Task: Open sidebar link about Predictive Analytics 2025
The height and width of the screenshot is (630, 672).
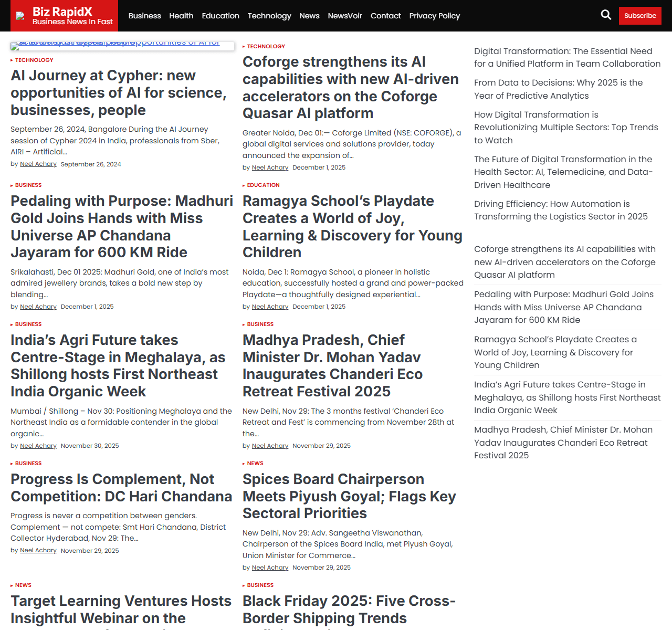Action: pyautogui.click(x=558, y=89)
